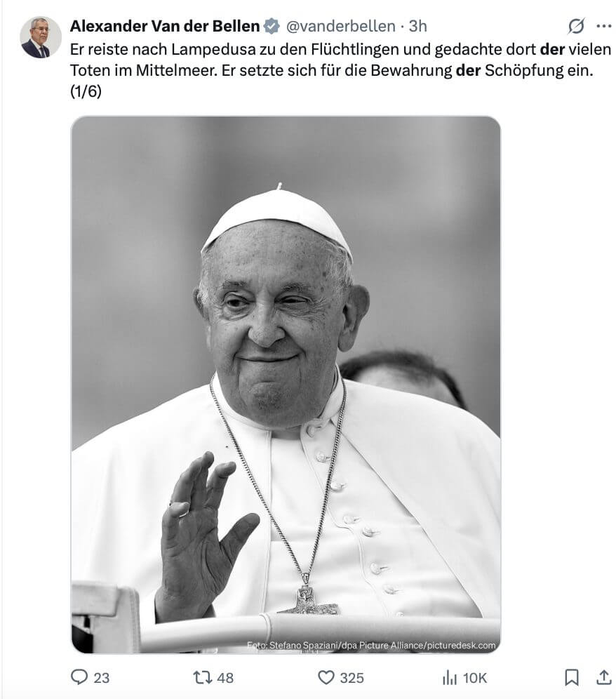Click the Stefano Spaziani photo credit caption
This screenshot has height=699, width=616.
pos(371,645)
